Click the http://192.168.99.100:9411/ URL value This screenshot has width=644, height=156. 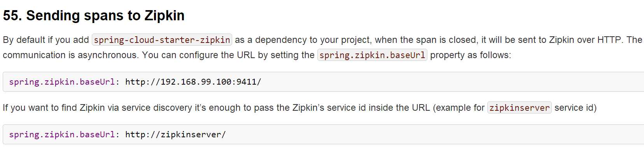(x=193, y=82)
